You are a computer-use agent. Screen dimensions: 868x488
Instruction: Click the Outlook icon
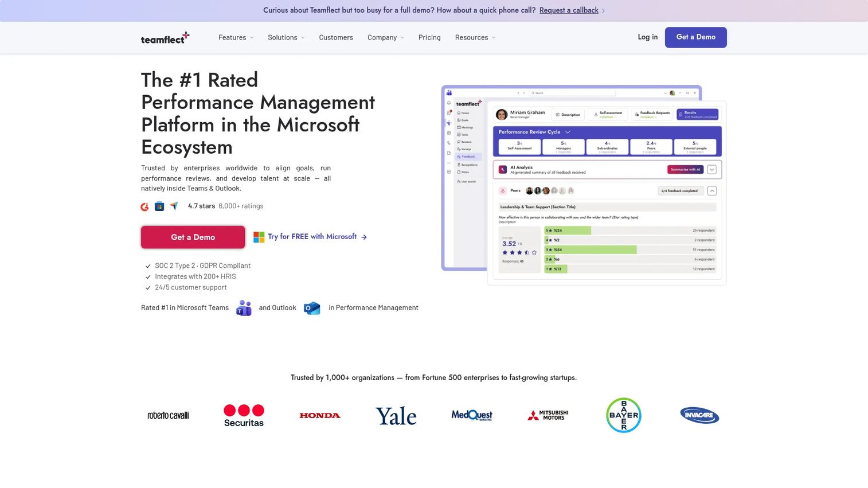click(x=312, y=308)
